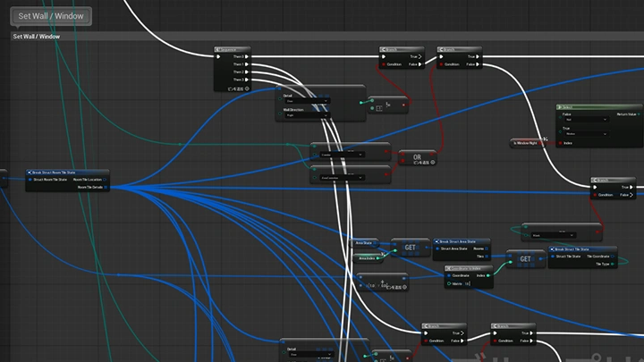
Task: Open the upper Detail enum dropdown
Action: (307, 101)
